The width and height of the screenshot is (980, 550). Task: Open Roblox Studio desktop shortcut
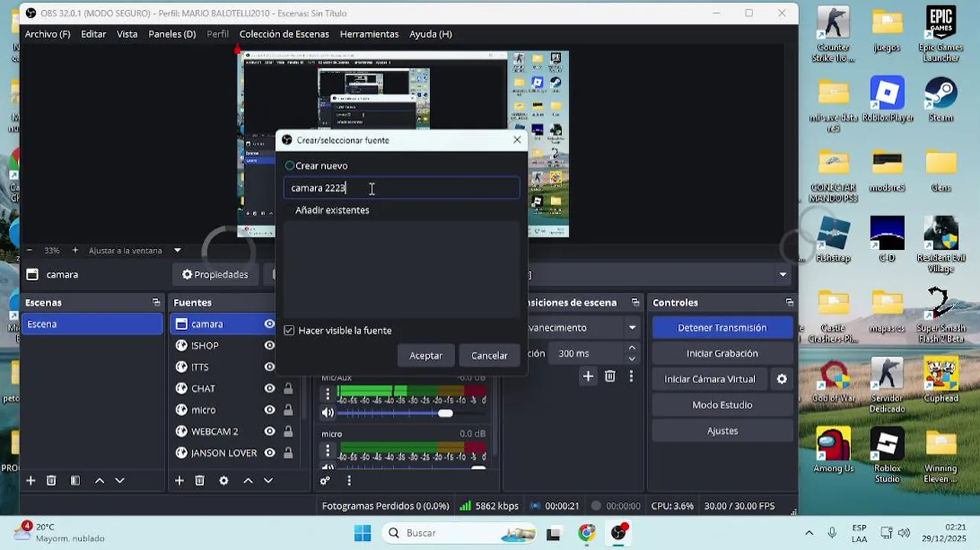[x=887, y=456]
